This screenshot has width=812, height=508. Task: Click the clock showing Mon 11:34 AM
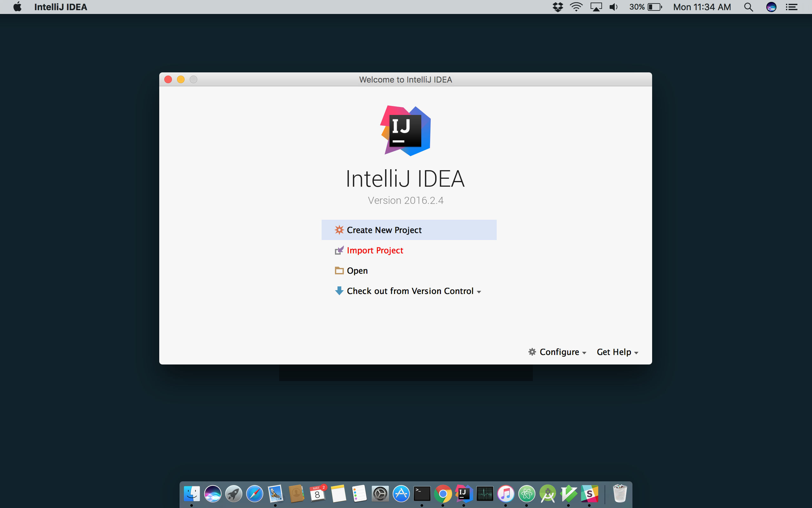coord(702,7)
